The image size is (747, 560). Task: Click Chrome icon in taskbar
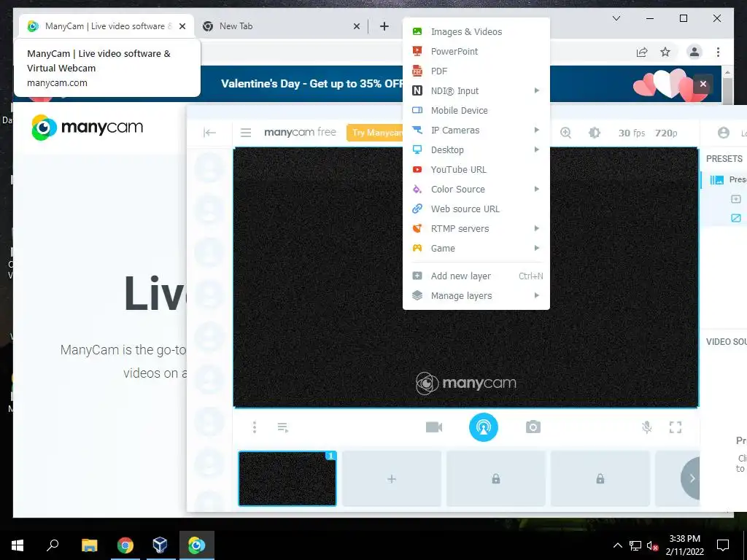click(x=125, y=545)
